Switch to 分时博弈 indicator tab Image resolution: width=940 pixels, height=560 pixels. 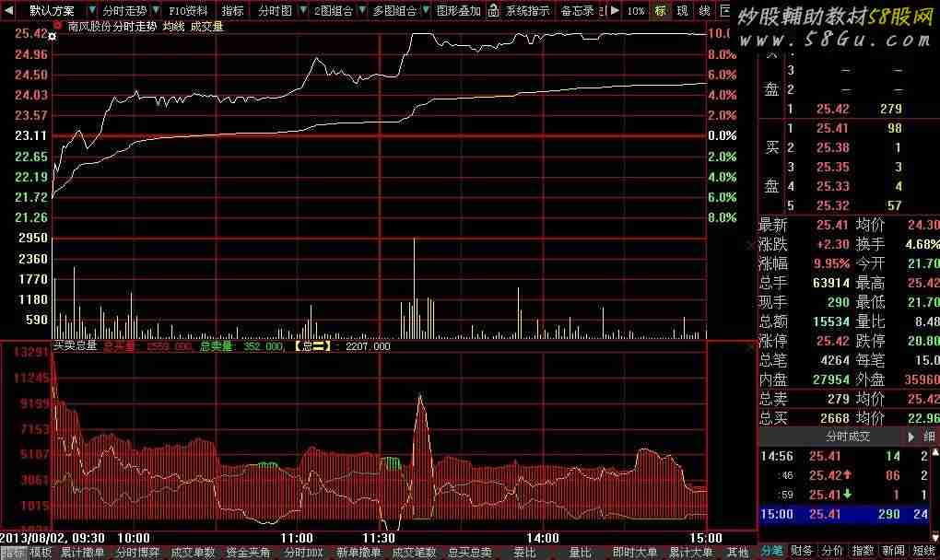137,553
